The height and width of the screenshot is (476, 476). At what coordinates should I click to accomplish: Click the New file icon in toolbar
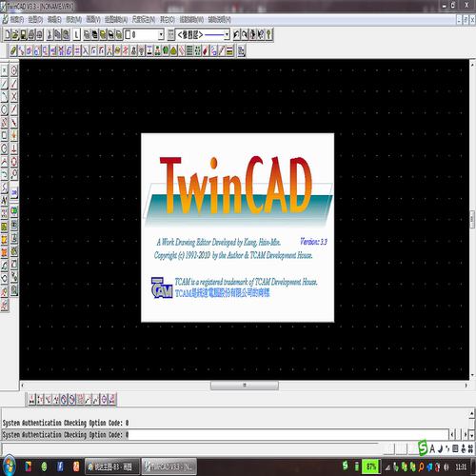tap(8, 34)
